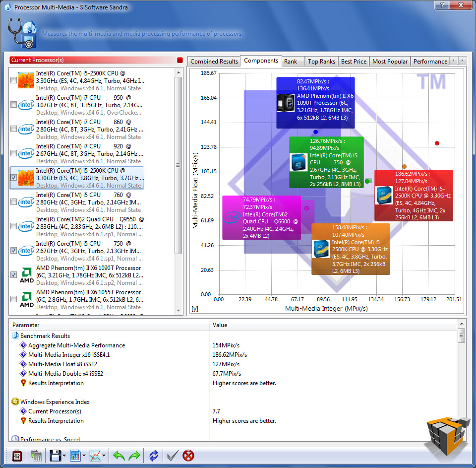This screenshot has height=468, width=476.
Task: Open the benchmark options mixer icon
Action: pyautogui.click(x=17, y=456)
